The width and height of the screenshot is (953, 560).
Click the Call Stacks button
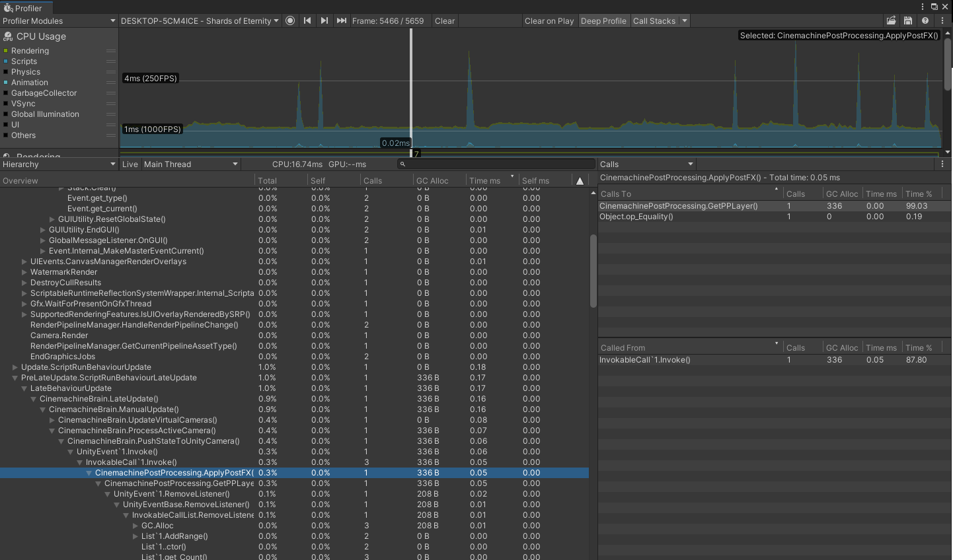pos(654,20)
